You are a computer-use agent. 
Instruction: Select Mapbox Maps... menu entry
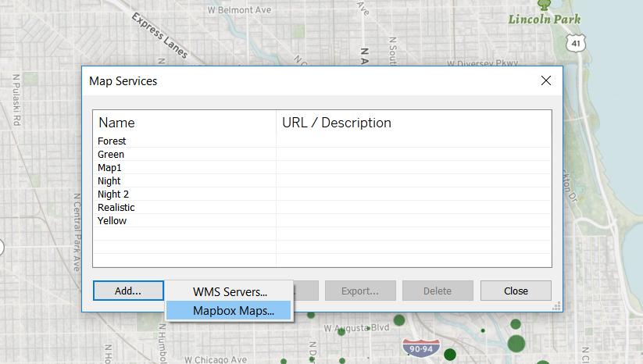tap(228, 311)
